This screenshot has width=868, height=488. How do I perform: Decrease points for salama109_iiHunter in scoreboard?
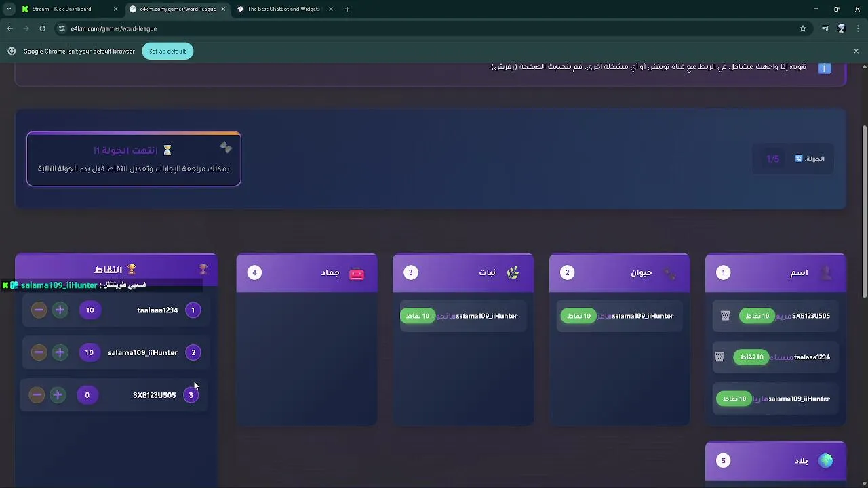click(x=39, y=352)
